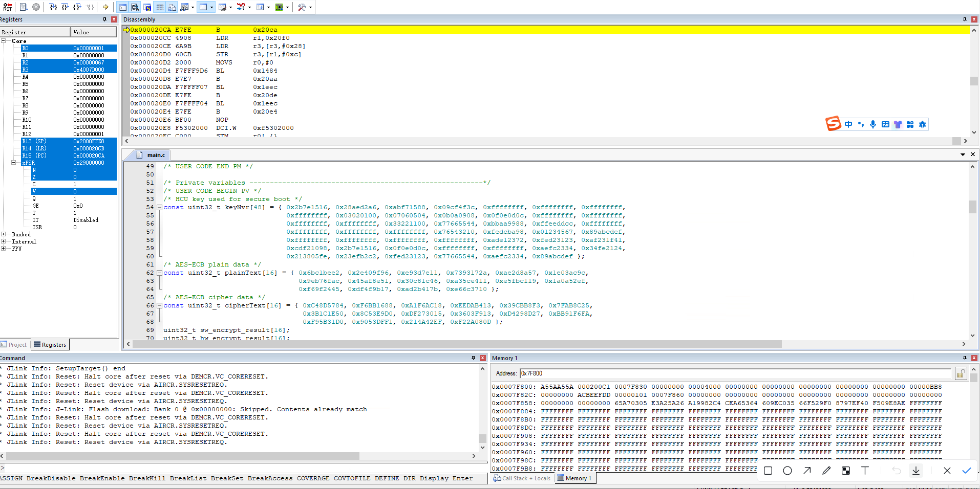Toggle the Disassembly Window toolbar button

pos(135,7)
